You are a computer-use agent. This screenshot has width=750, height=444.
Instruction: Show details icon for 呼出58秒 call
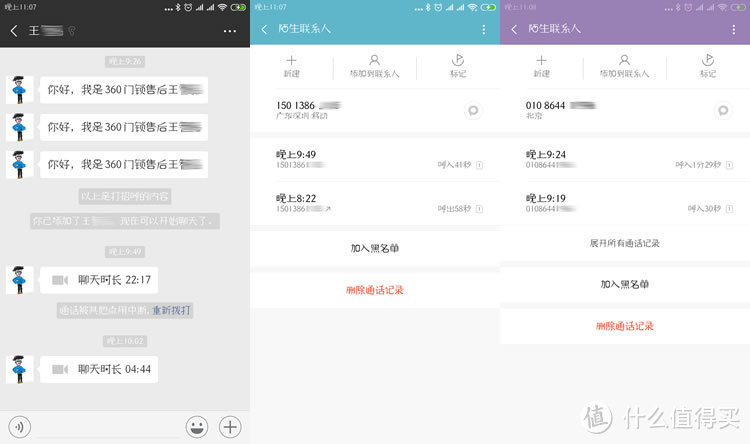(x=479, y=209)
